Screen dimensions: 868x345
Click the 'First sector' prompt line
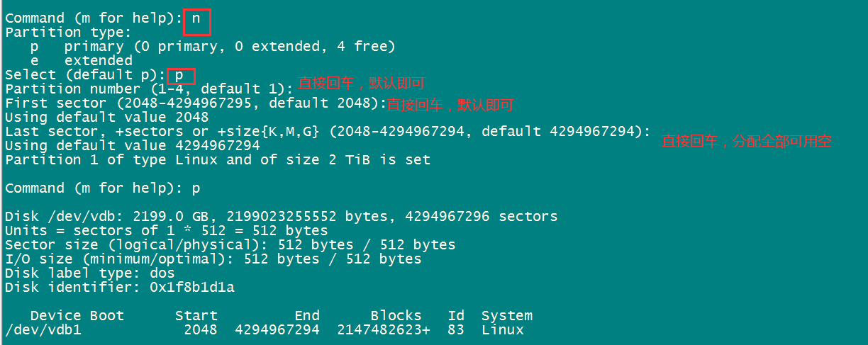point(195,103)
